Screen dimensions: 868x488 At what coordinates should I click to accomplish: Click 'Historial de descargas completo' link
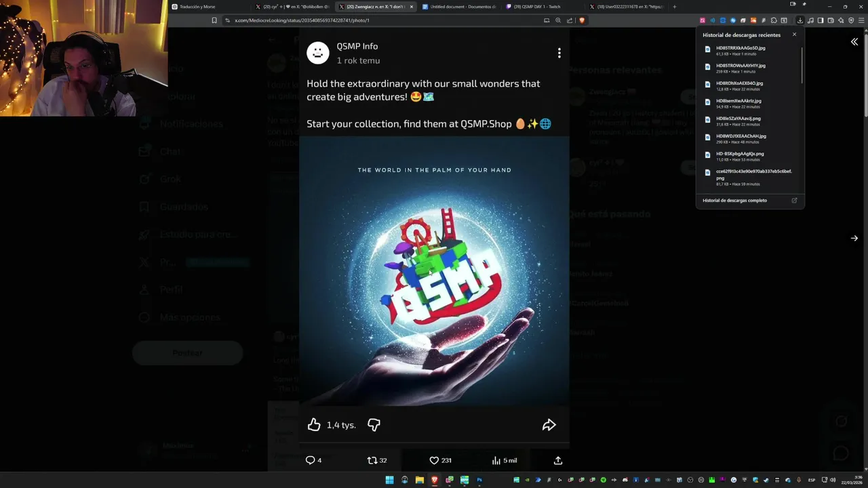[734, 201]
